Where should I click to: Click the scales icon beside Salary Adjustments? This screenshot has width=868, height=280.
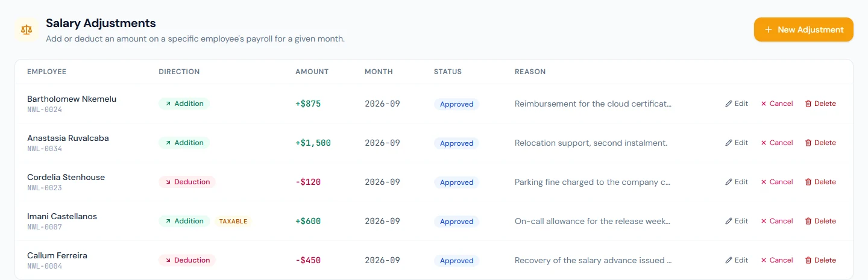(27, 30)
